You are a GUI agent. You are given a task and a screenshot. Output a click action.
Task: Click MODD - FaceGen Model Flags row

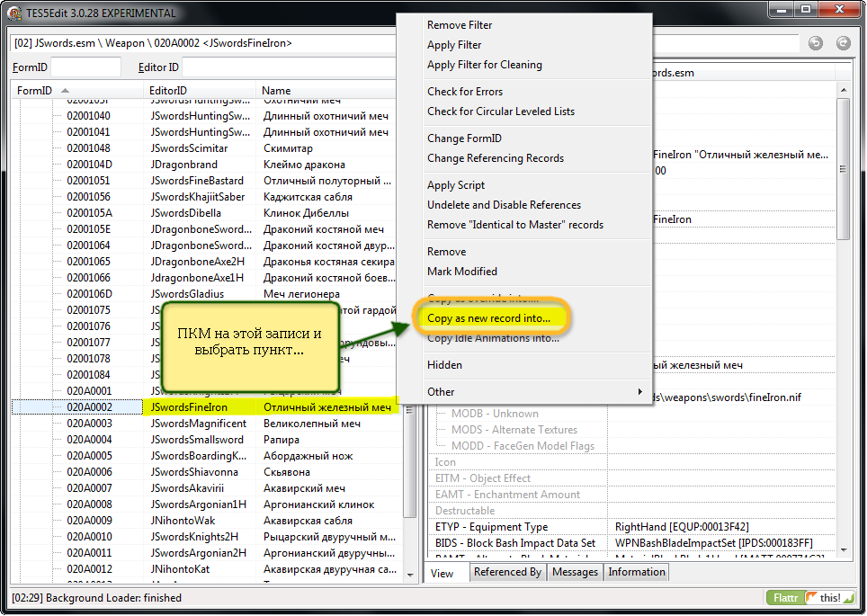632,446
